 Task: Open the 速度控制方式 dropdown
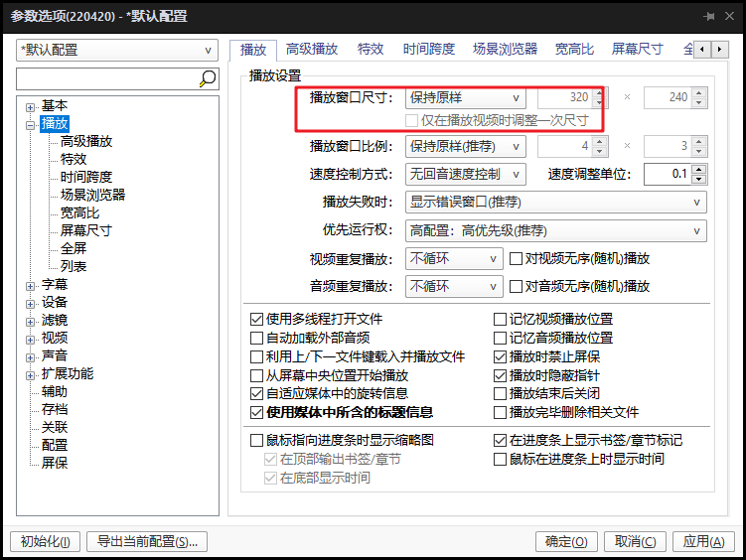point(465,175)
